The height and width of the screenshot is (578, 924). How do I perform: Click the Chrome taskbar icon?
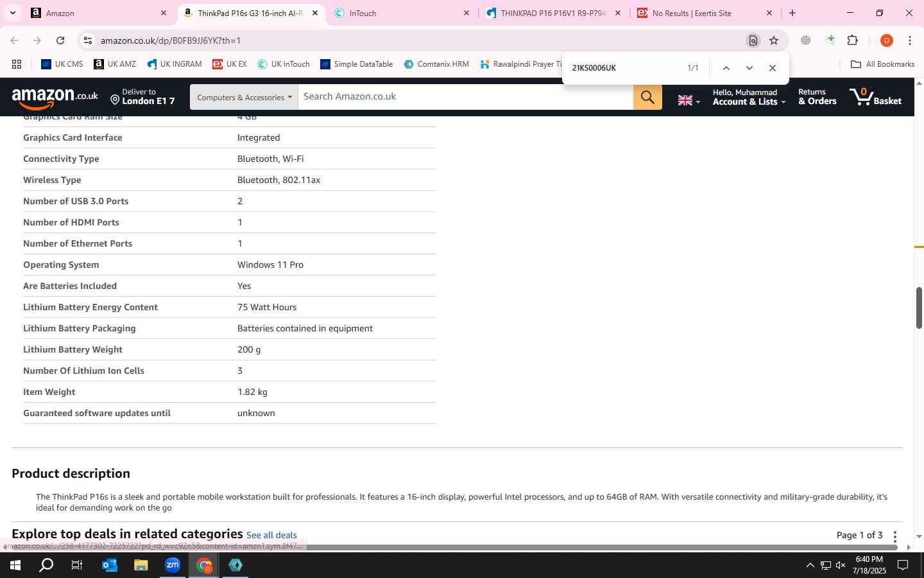click(204, 565)
